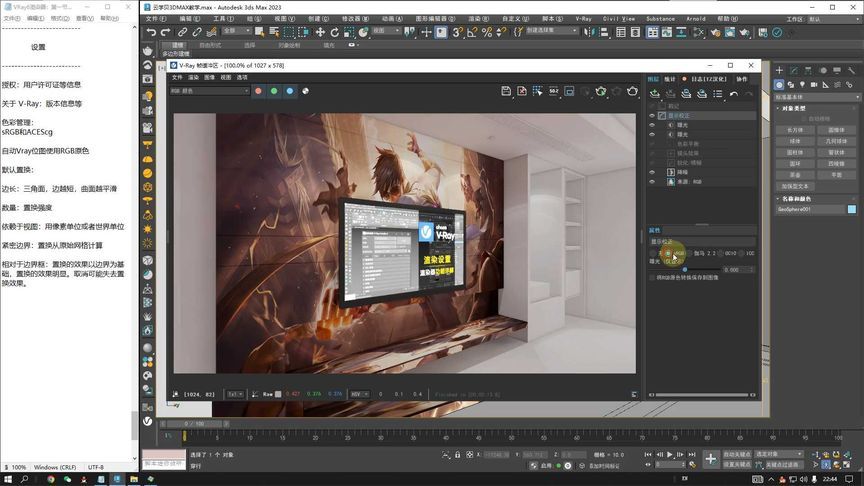Click the 长方体 box primitive button
Image resolution: width=864 pixels, height=486 pixels.
[x=795, y=130]
